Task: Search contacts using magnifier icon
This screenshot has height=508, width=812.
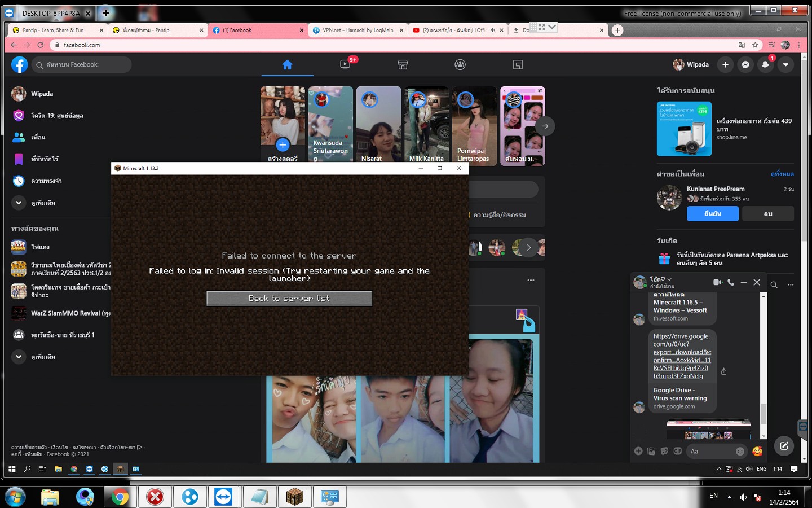Action: point(774,285)
